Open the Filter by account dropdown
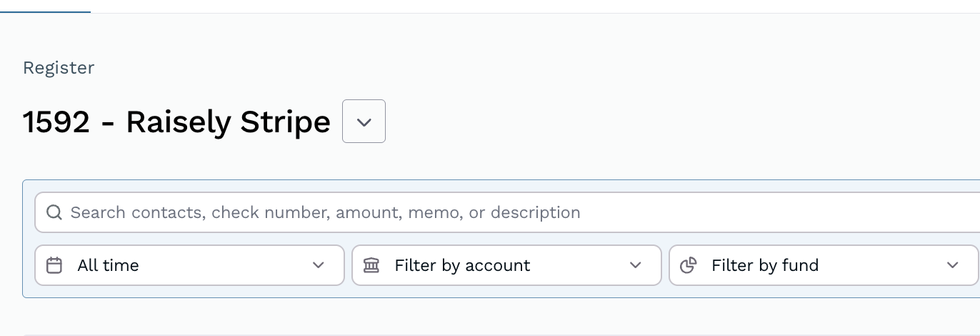980x336 pixels. pos(506,265)
